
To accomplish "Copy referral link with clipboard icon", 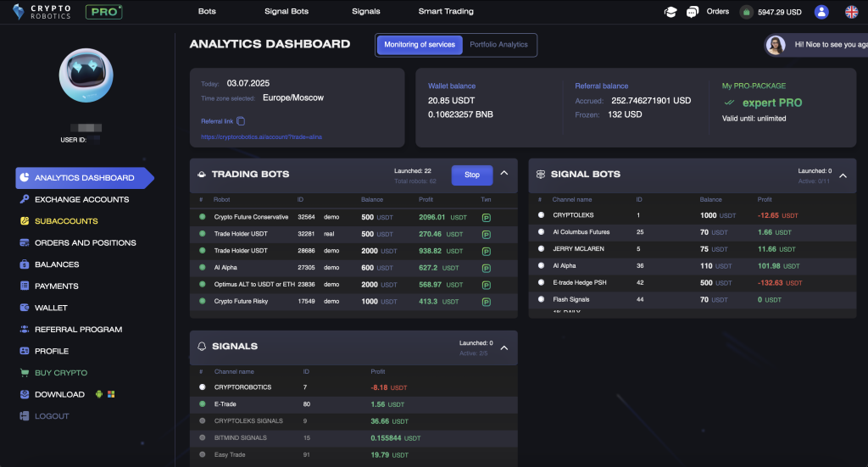I will [241, 121].
